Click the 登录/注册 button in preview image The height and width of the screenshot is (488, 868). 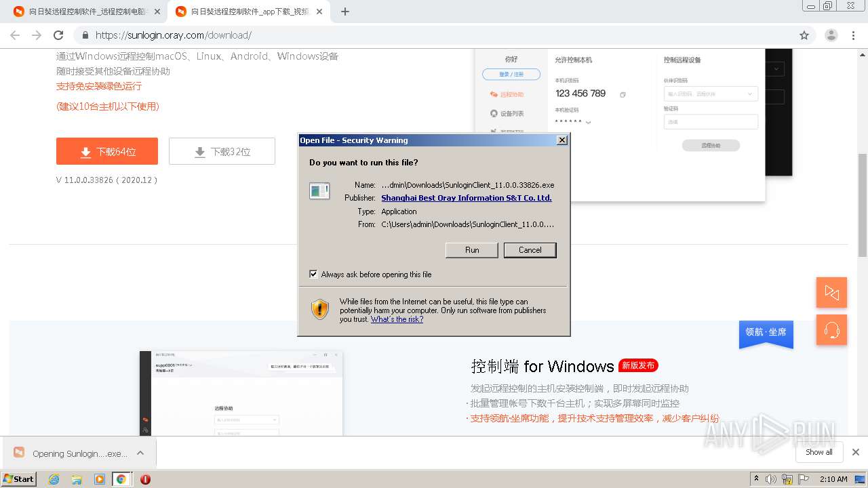pos(511,74)
